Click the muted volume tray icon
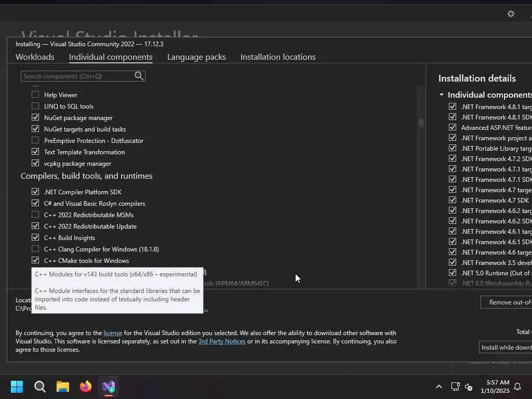This screenshot has height=399, width=532. pyautogui.click(x=469, y=387)
